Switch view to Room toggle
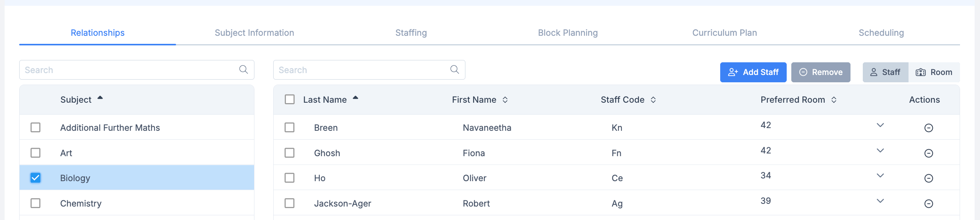980x220 pixels. coord(934,72)
